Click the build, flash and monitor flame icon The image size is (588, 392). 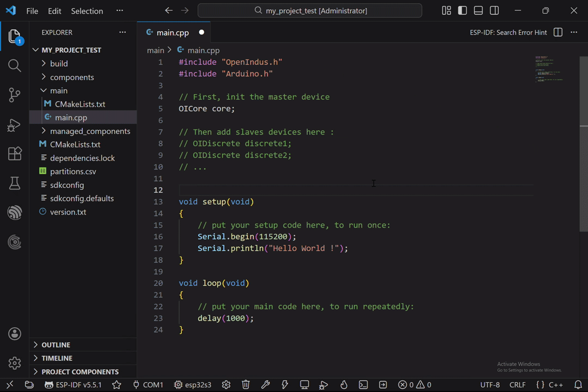[344, 384]
